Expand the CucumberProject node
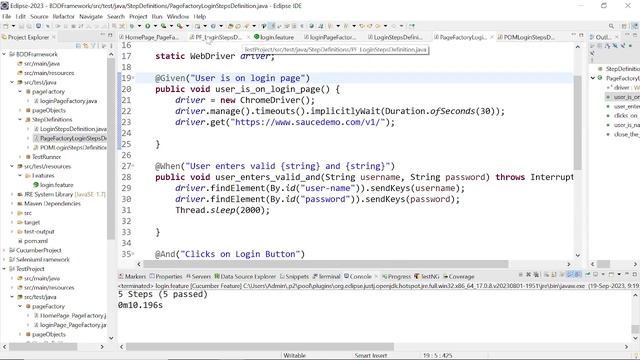 (x=4, y=250)
